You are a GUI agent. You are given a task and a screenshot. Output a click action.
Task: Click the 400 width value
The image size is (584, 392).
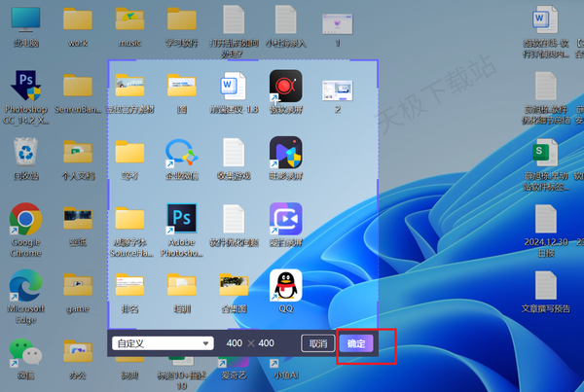[x=235, y=342]
